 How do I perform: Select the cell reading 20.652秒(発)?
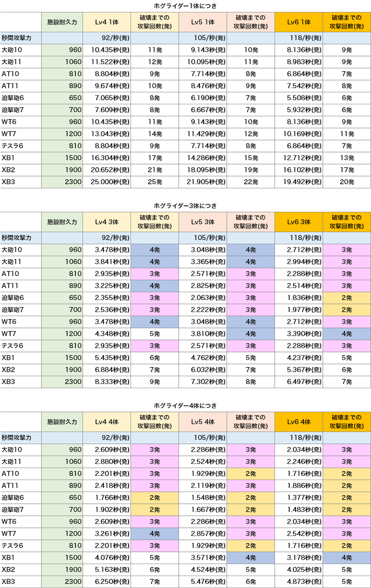click(x=107, y=170)
